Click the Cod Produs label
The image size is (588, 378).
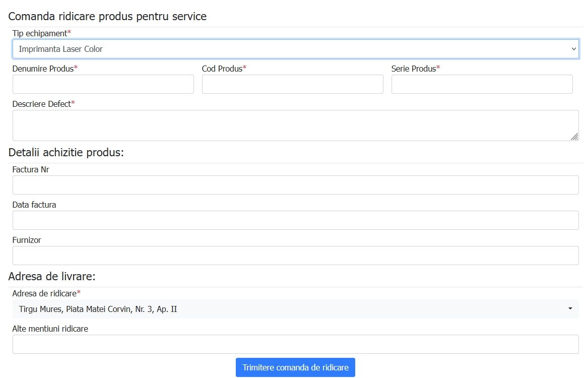(222, 69)
